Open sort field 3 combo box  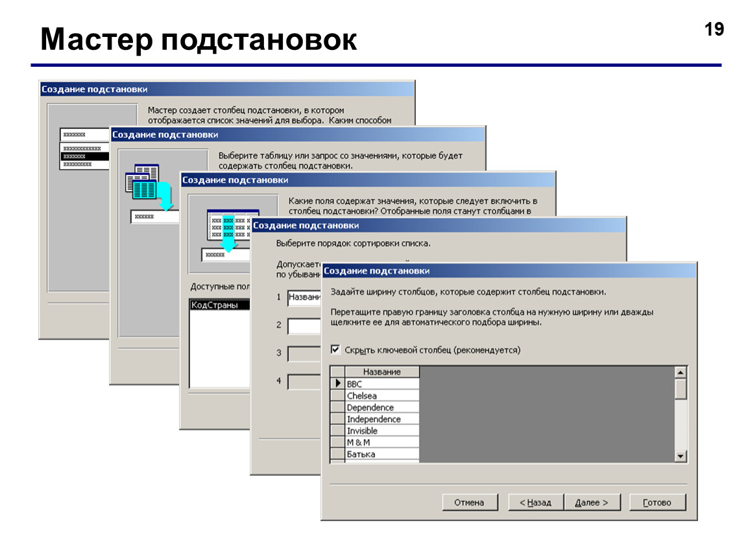point(304,354)
